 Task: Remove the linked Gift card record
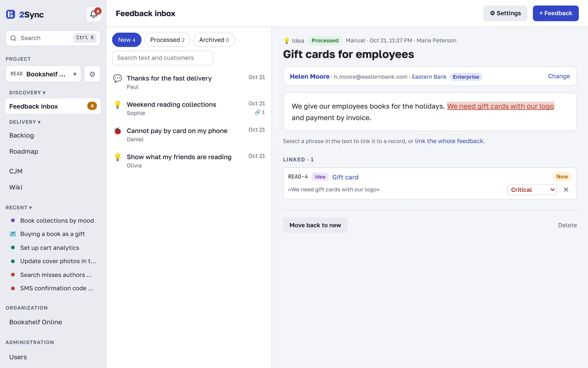click(x=566, y=190)
